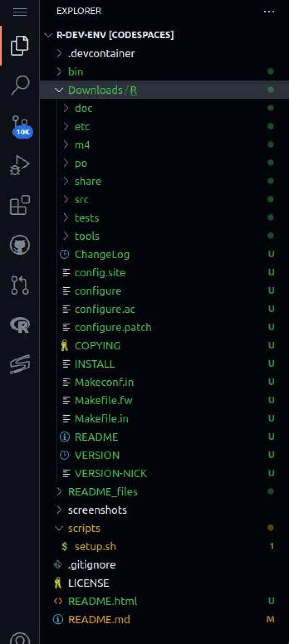
Task: Open Run and Debug view
Action: coord(19,165)
